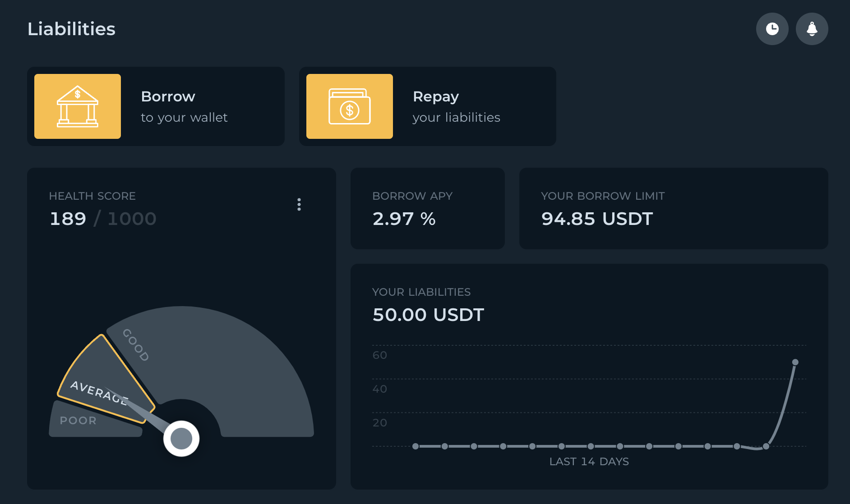Click the bank building Borrow icon
Image resolution: width=850 pixels, height=504 pixels.
click(78, 106)
